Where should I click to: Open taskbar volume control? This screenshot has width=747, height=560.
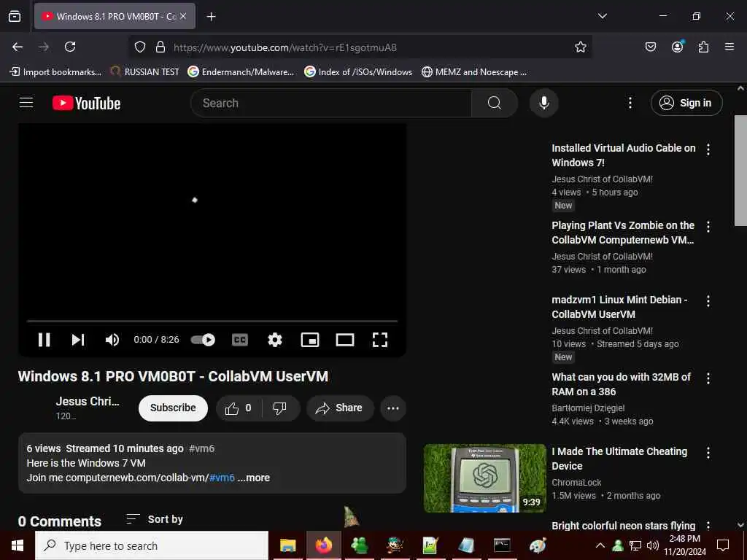(653, 545)
